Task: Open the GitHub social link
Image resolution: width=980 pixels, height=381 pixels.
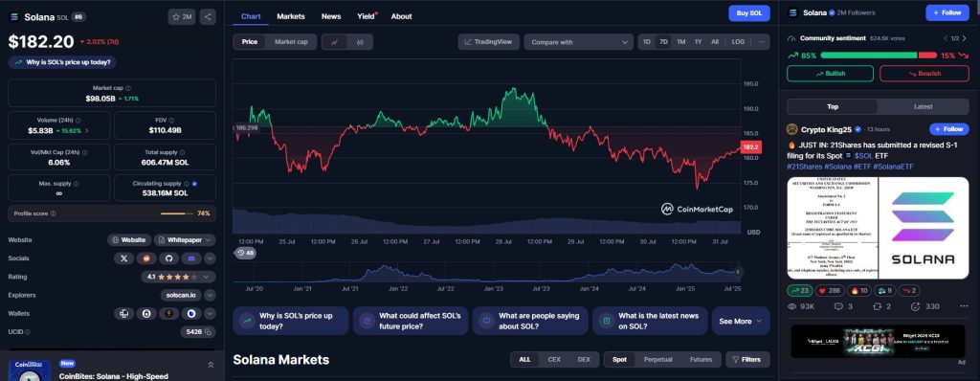Action: pos(167,258)
